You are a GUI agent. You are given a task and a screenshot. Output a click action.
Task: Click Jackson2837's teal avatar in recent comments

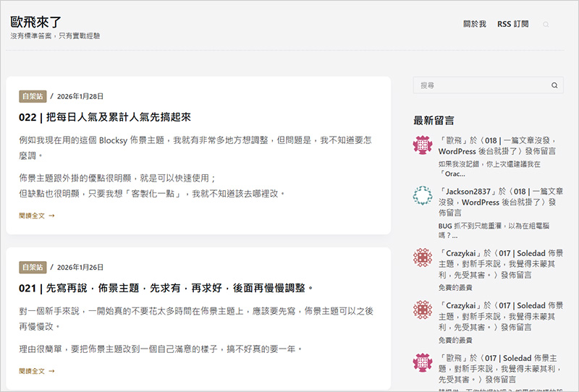point(423,197)
